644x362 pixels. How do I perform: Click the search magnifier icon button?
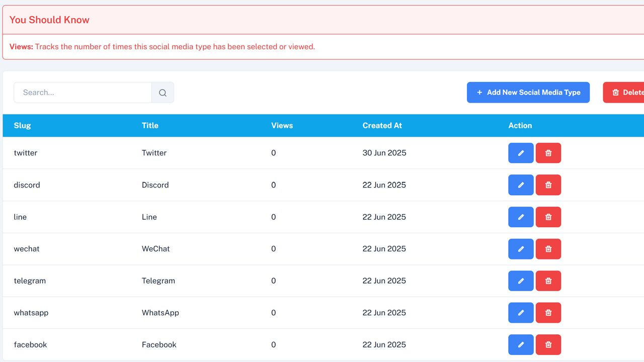[x=163, y=93]
